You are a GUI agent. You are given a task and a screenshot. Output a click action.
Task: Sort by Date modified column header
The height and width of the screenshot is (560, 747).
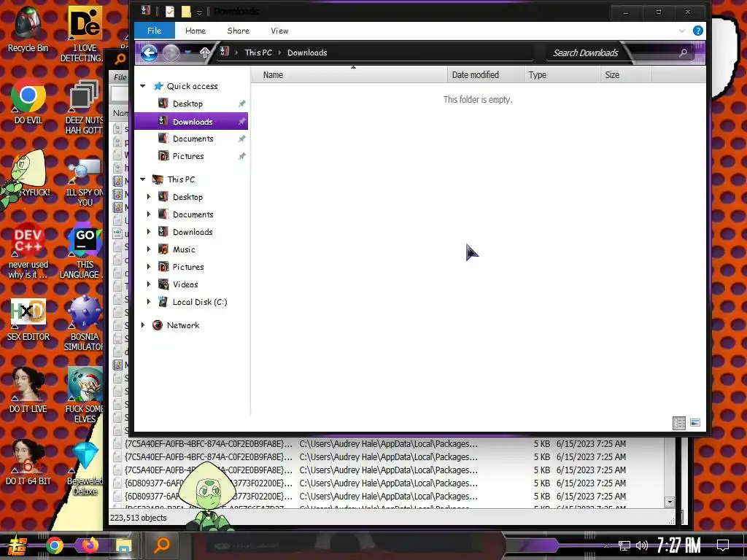click(x=485, y=75)
